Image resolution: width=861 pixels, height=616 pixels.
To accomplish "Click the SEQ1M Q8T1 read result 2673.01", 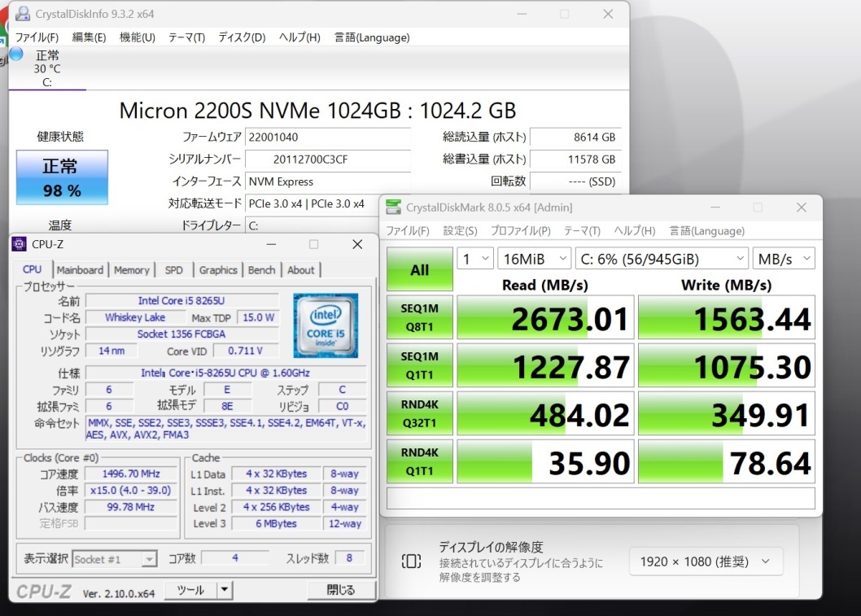I will (x=545, y=318).
